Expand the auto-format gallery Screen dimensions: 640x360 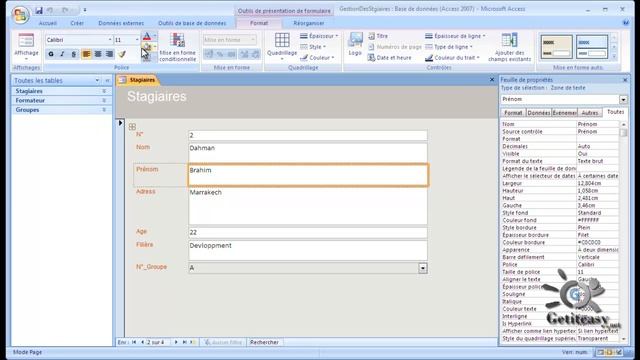tap(613, 56)
